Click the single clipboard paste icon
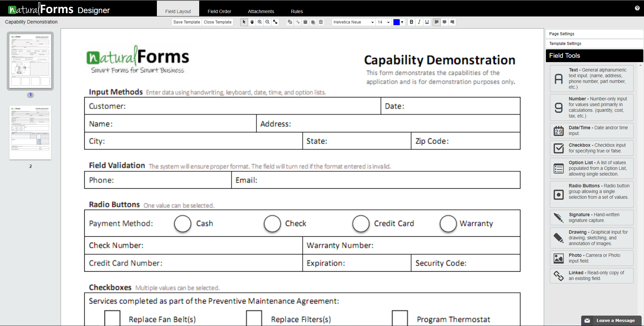 (305, 22)
